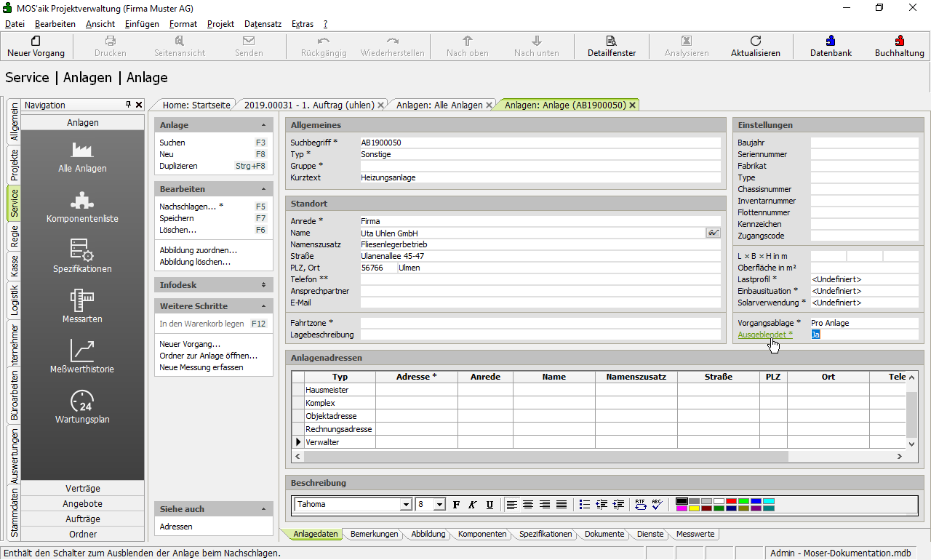Toggle bold in Beschreibung toolbar

tap(456, 505)
